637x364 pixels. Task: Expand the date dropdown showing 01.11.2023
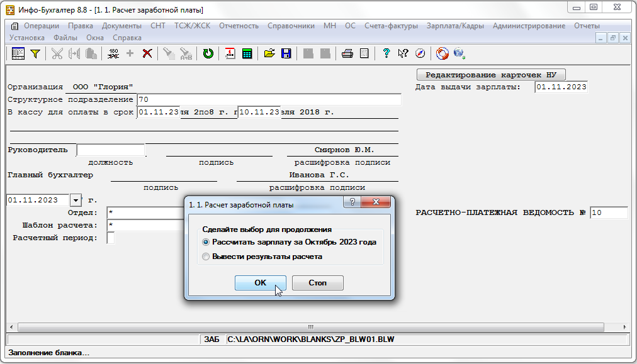[x=76, y=201]
